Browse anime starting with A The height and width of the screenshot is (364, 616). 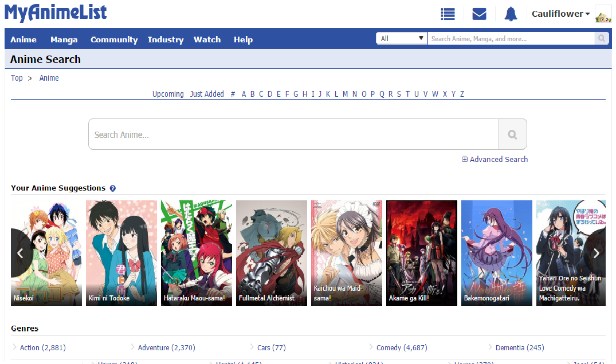click(x=244, y=94)
